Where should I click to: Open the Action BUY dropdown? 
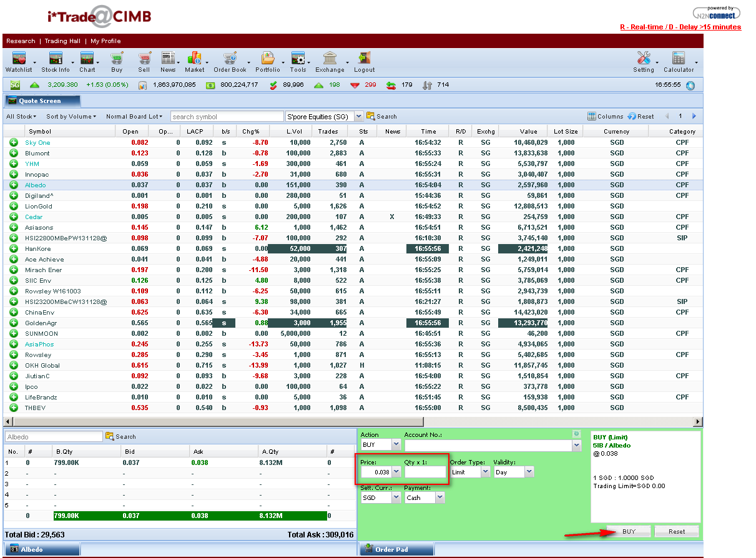point(396,445)
